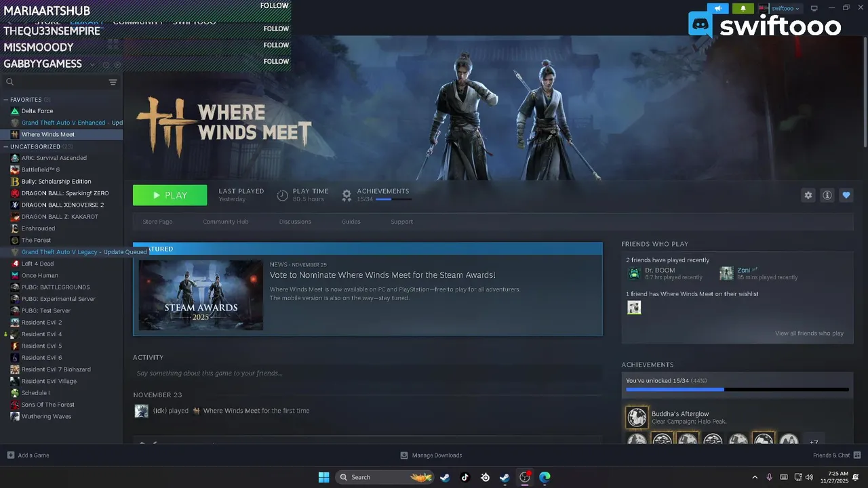Screen dimensions: 868x488
Task: Open the Store Page tab
Action: [x=157, y=222]
